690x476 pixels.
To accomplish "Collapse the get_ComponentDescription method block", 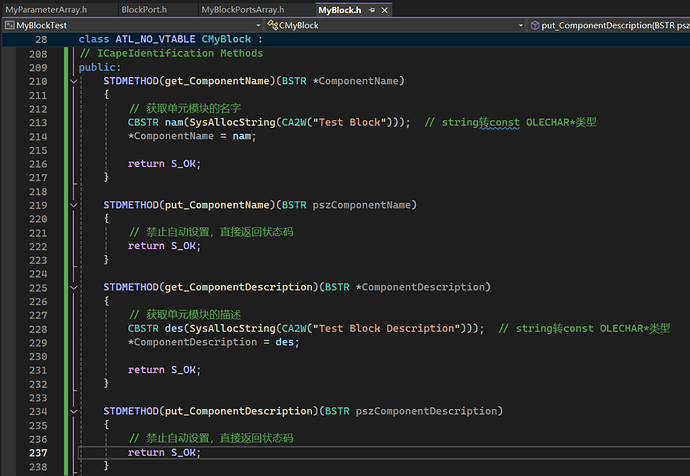I will click(x=73, y=288).
